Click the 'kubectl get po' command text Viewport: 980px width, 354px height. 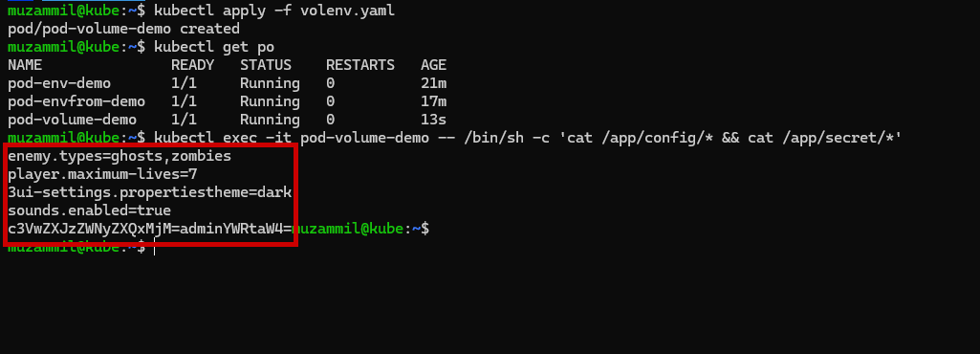[214, 47]
